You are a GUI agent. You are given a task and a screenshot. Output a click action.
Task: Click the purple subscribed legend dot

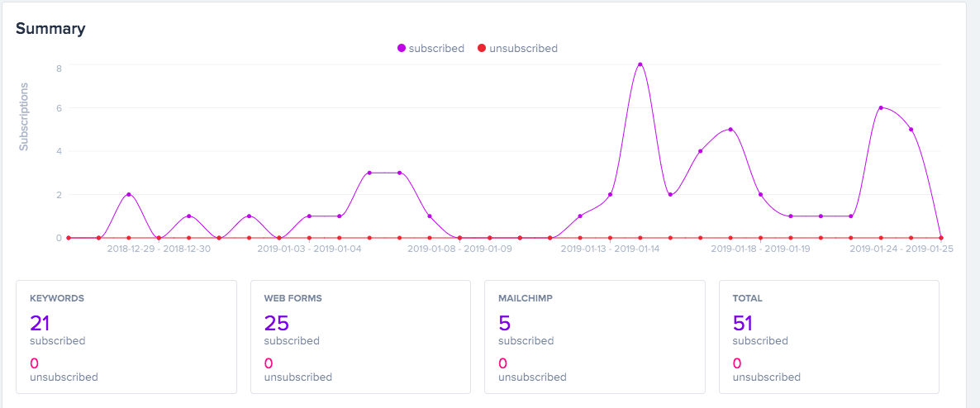[x=402, y=48]
